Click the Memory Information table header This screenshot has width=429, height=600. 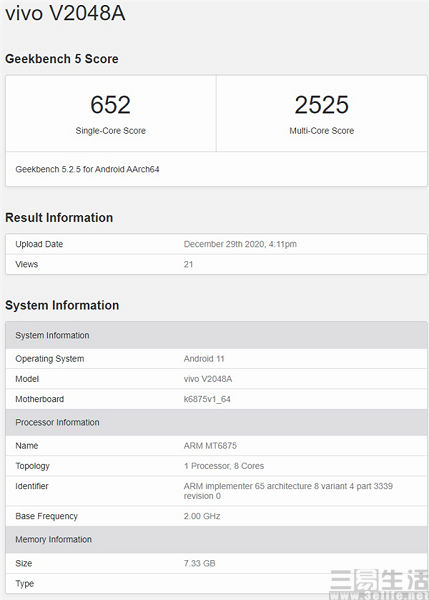click(216, 540)
